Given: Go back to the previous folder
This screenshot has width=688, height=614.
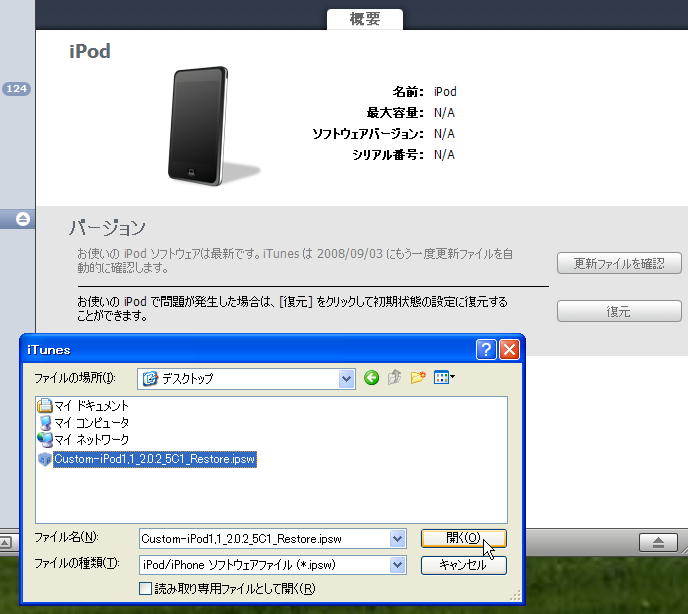Looking at the screenshot, I should tap(371, 377).
